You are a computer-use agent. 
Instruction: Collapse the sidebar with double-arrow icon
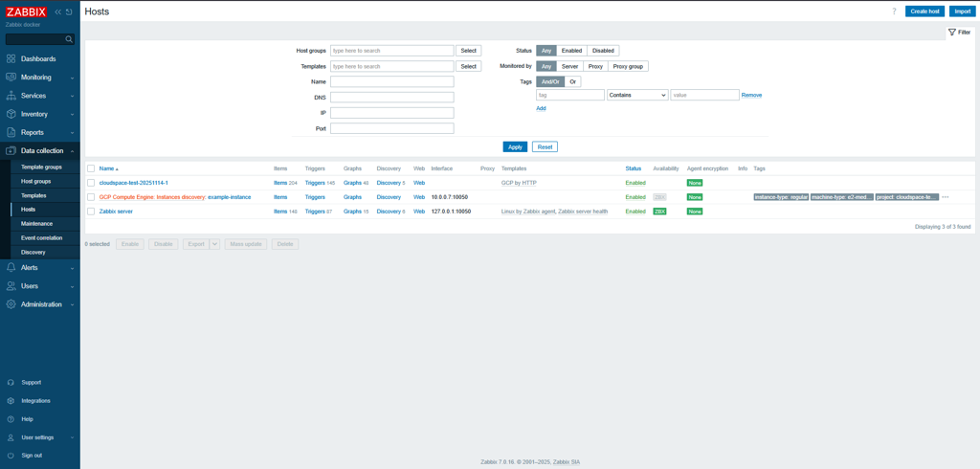coord(57,12)
